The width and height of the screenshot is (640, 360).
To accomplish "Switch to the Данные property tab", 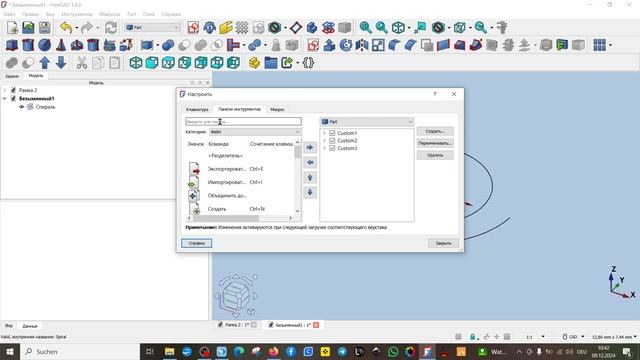I will [30, 326].
